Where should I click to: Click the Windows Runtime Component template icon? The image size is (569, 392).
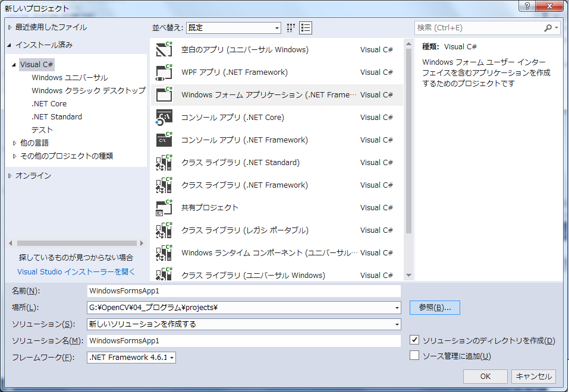(x=164, y=253)
